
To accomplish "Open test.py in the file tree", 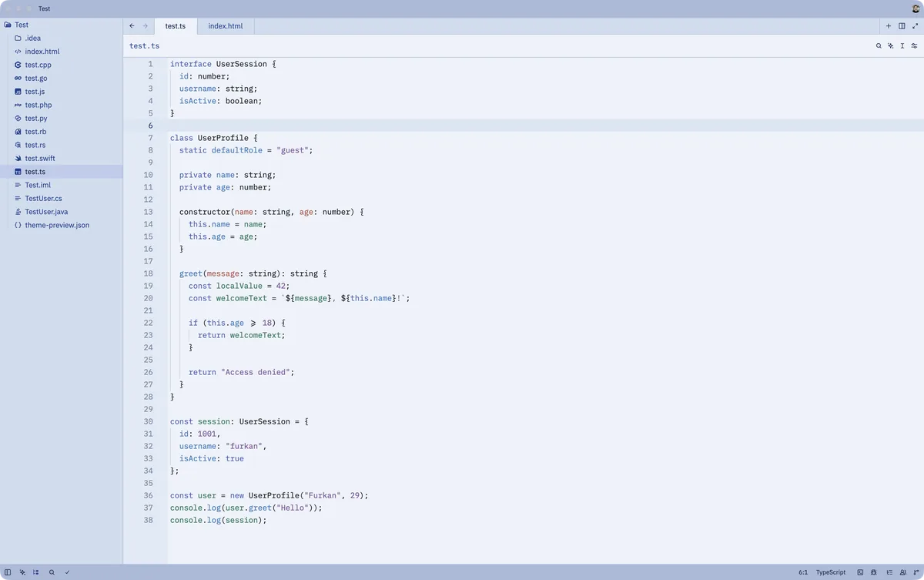I will coord(62,118).
